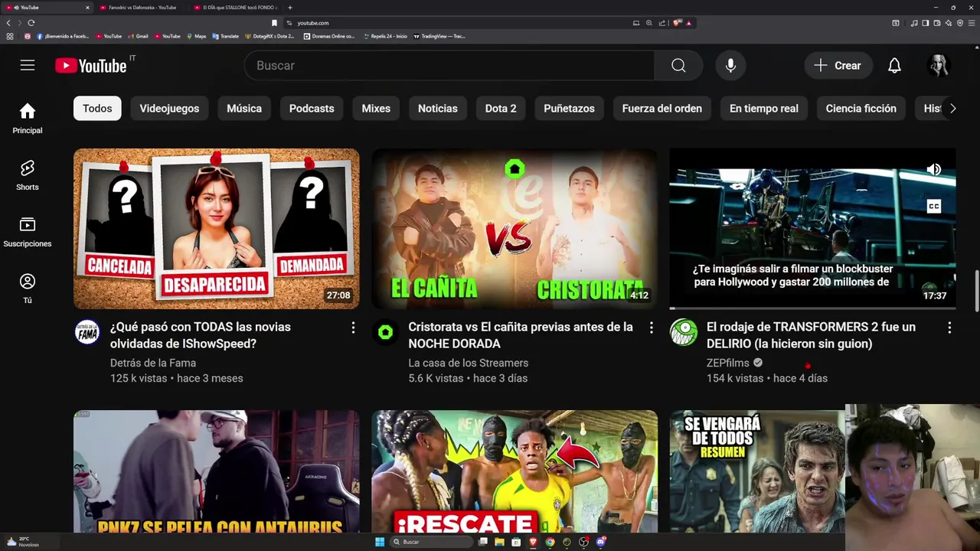Select the Dota 2 filter chip
Viewport: 980px width, 551px height.
(x=501, y=109)
